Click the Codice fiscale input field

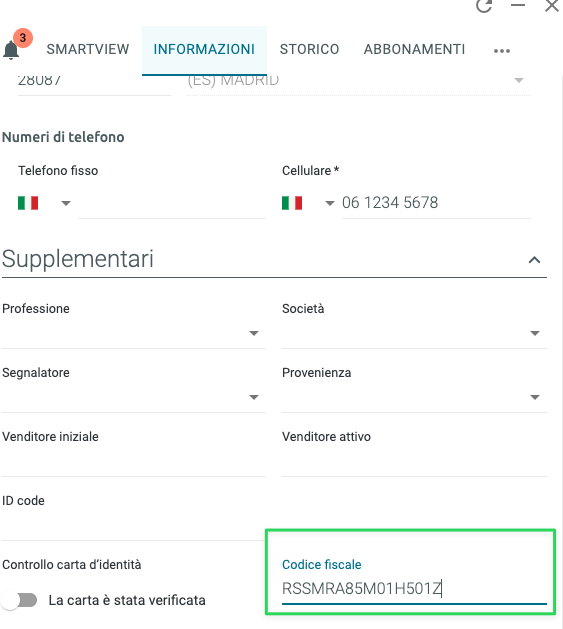point(414,589)
